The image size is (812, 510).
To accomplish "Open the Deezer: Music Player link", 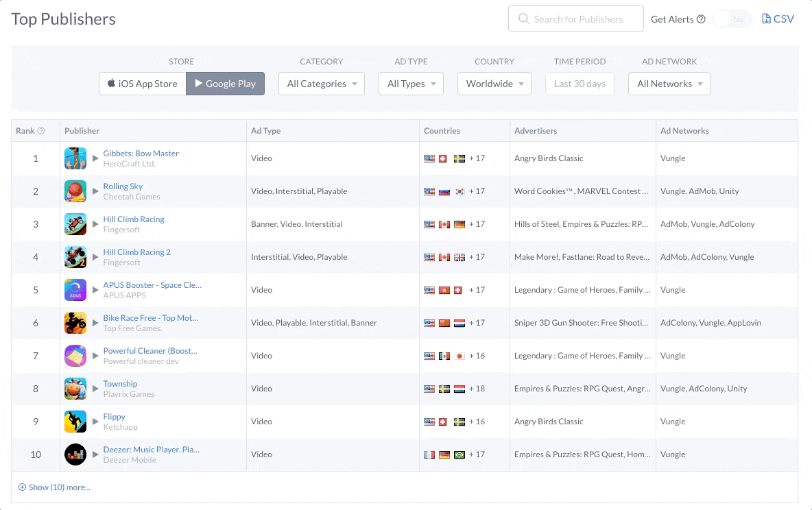I will coord(151,450).
